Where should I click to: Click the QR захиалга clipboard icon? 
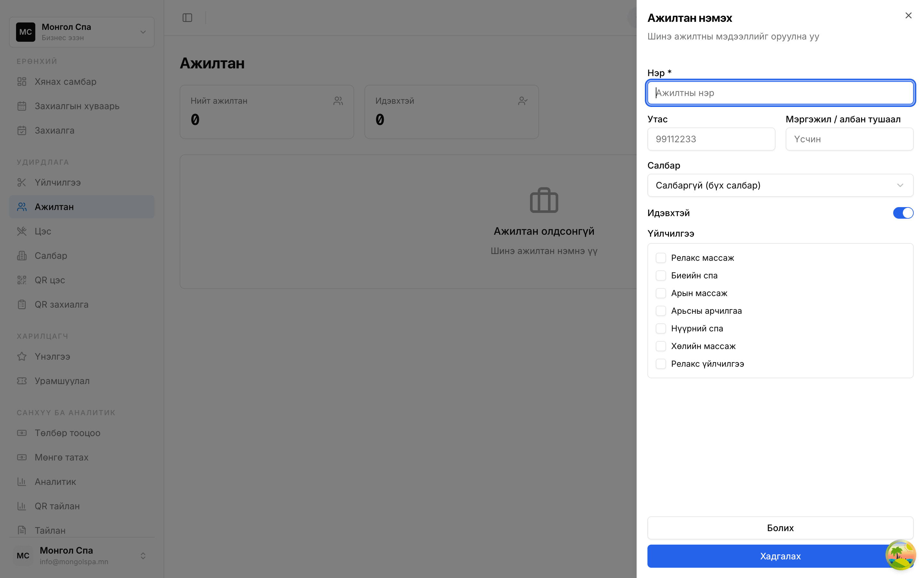22,305
